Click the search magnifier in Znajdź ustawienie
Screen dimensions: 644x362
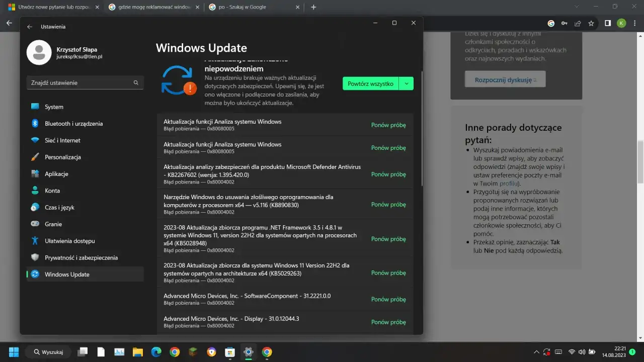[136, 82]
